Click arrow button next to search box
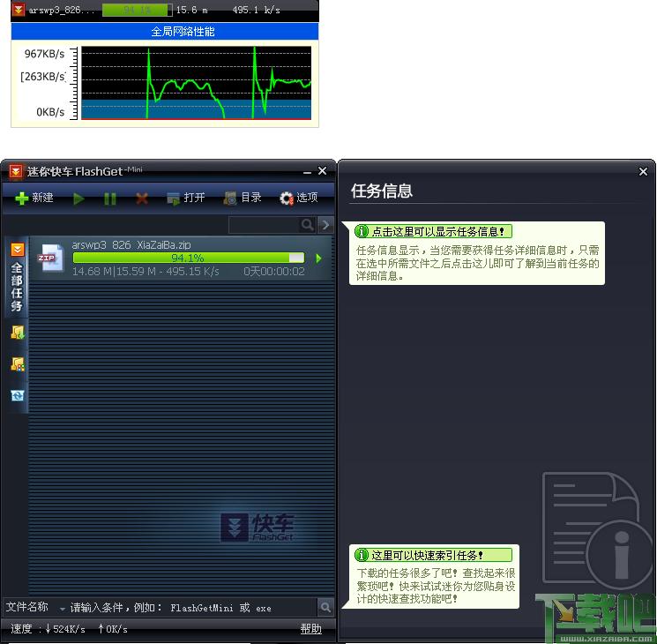657x644 pixels. point(325,225)
